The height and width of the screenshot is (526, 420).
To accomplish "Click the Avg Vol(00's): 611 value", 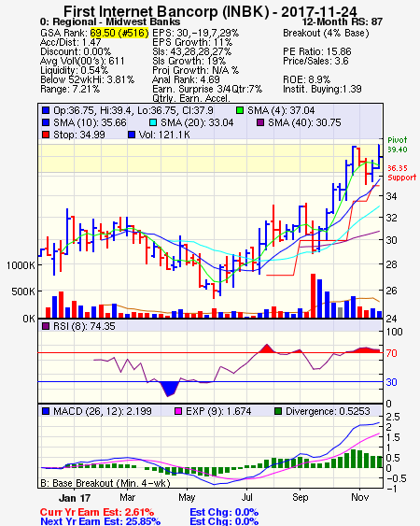I will pos(82,61).
